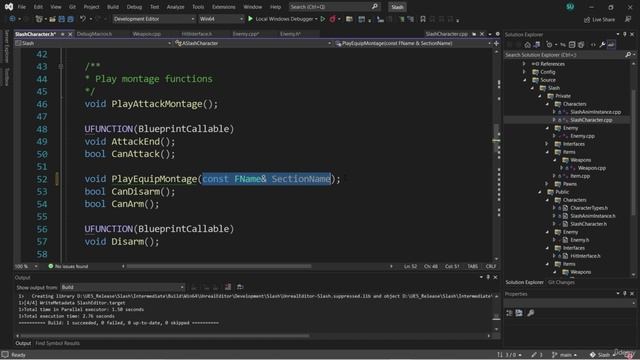The height and width of the screenshot is (360, 640).
Task: Switch to Git Changes tab
Action: [x=561, y=282]
